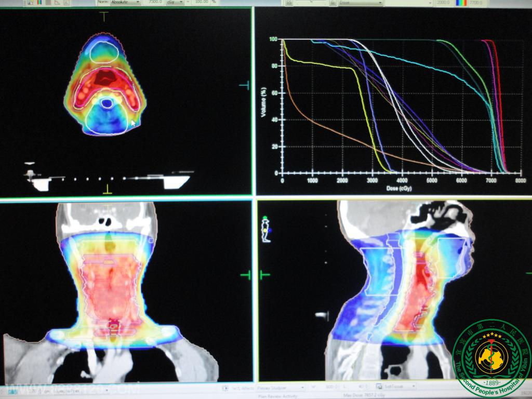
Task: Click the green plane marker right of coronal view
Action: tap(245, 275)
